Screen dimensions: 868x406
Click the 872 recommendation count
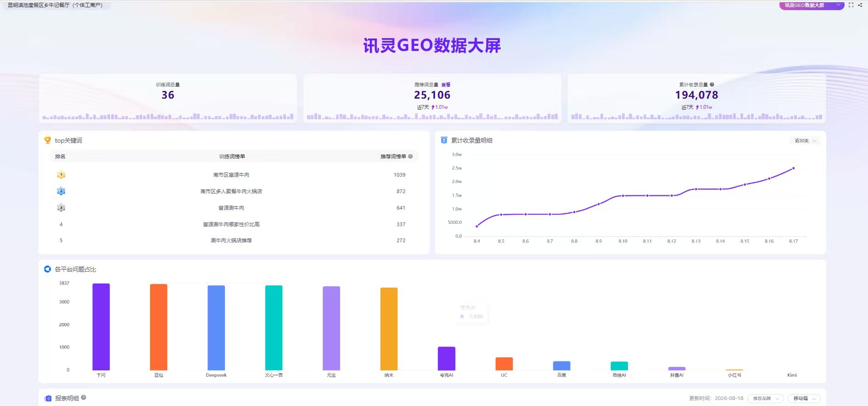401,191
